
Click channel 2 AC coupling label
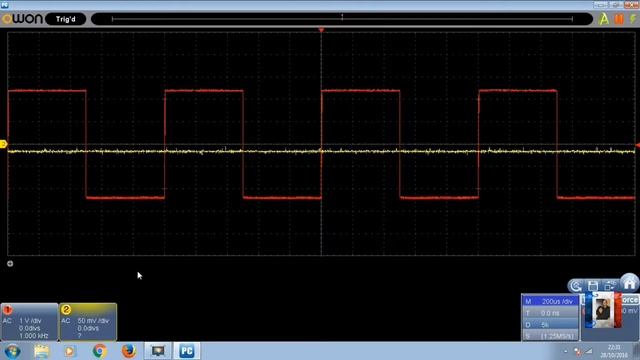click(66, 321)
